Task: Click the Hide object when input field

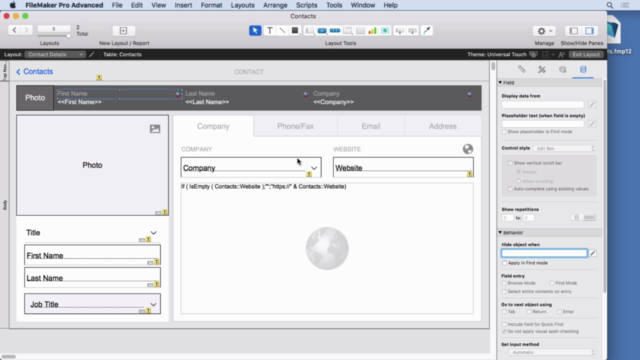Action: (544, 253)
